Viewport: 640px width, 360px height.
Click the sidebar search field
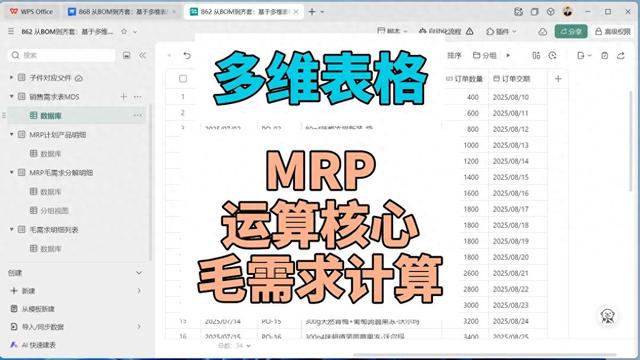click(61, 55)
